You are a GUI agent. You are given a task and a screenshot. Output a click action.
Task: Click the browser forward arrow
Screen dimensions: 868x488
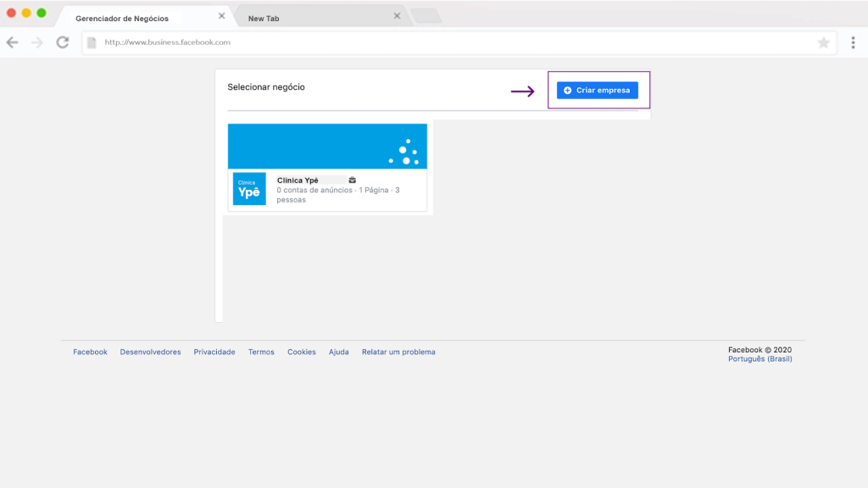coord(36,42)
